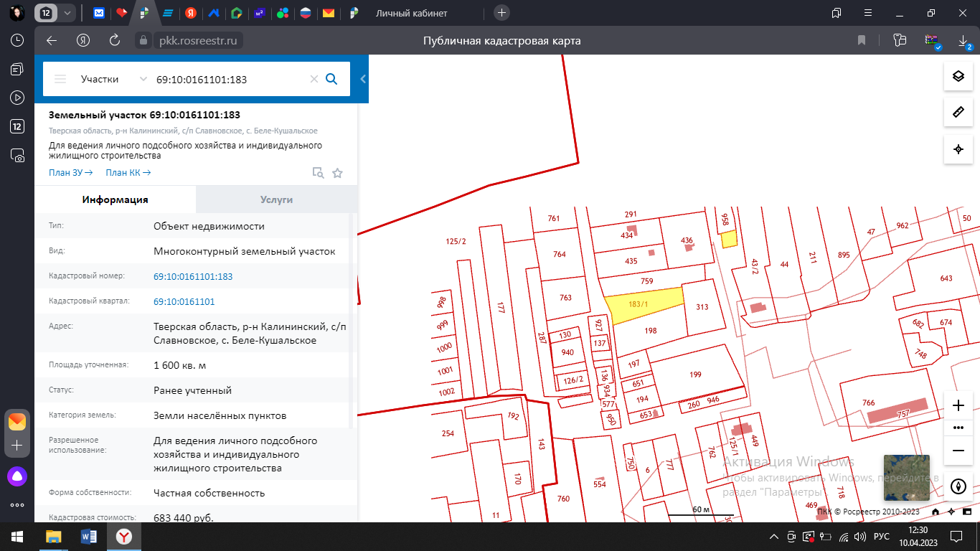This screenshot has height=551, width=980.
Task: Collapse the left information panel
Action: tap(363, 79)
